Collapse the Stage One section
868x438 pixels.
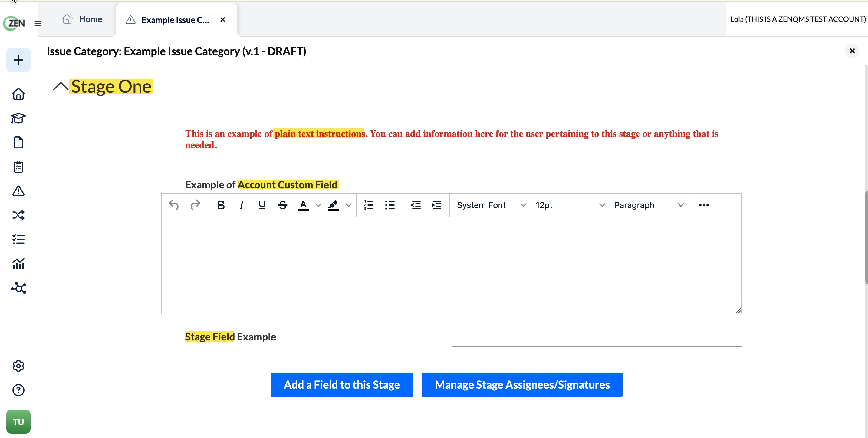(61, 87)
